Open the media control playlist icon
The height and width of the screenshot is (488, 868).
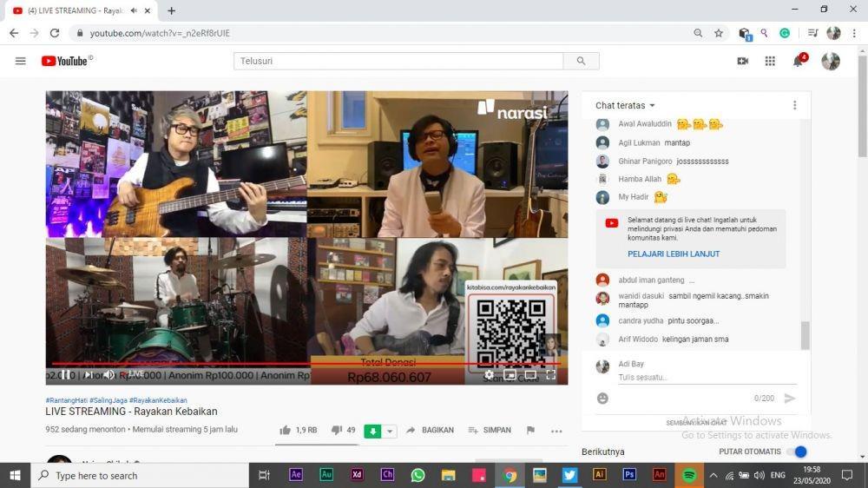pos(812,33)
